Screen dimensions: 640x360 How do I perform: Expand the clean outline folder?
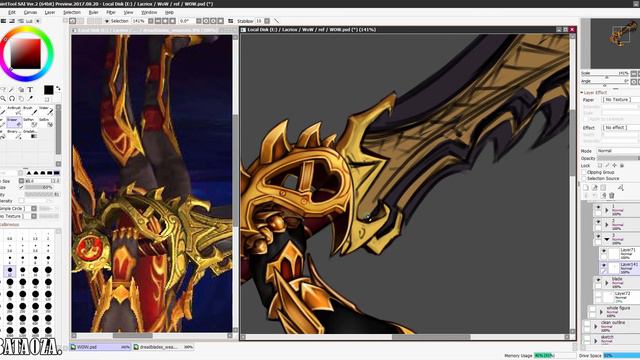[596, 327]
